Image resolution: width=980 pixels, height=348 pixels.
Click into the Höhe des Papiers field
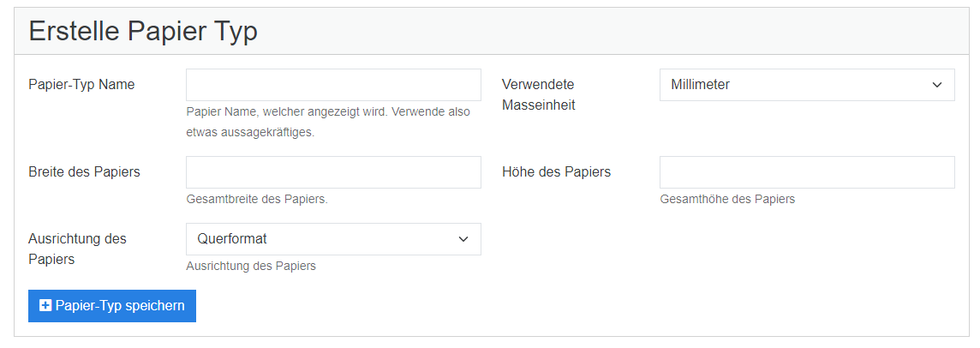tap(805, 172)
